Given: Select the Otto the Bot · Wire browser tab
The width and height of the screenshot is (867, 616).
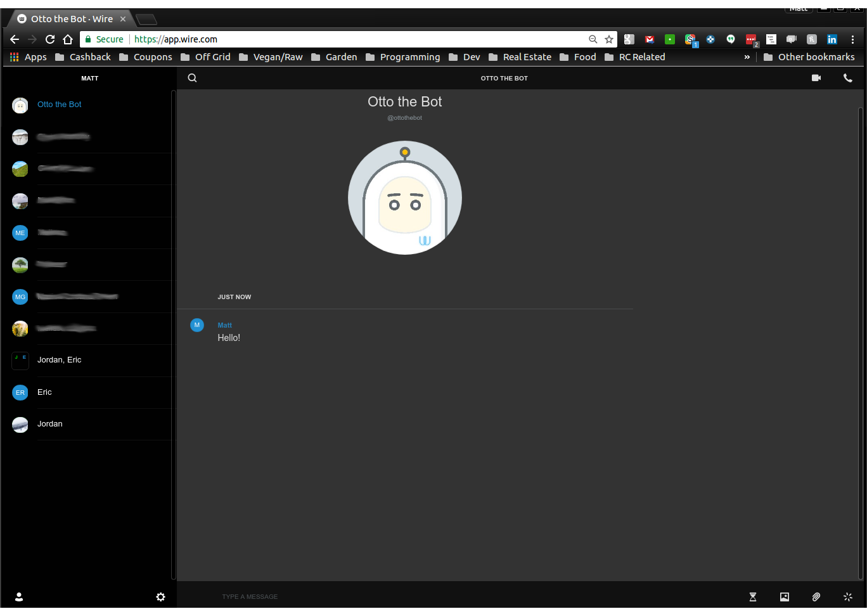Looking at the screenshot, I should tap(72, 19).
